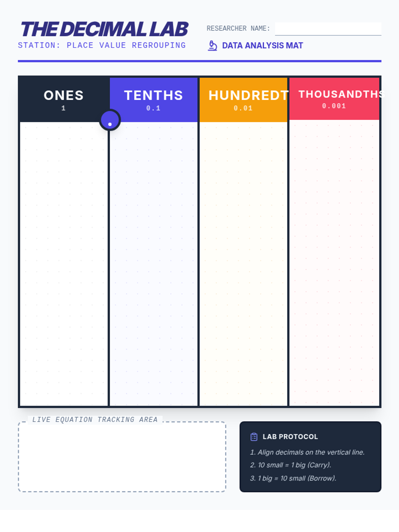Screen dimensions: 399x532
Task: Click inside the Thousandths column work area
Action: (x=334, y=263)
